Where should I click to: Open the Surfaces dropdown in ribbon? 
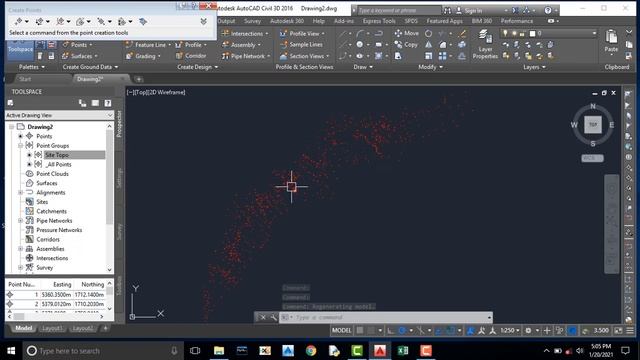80,56
